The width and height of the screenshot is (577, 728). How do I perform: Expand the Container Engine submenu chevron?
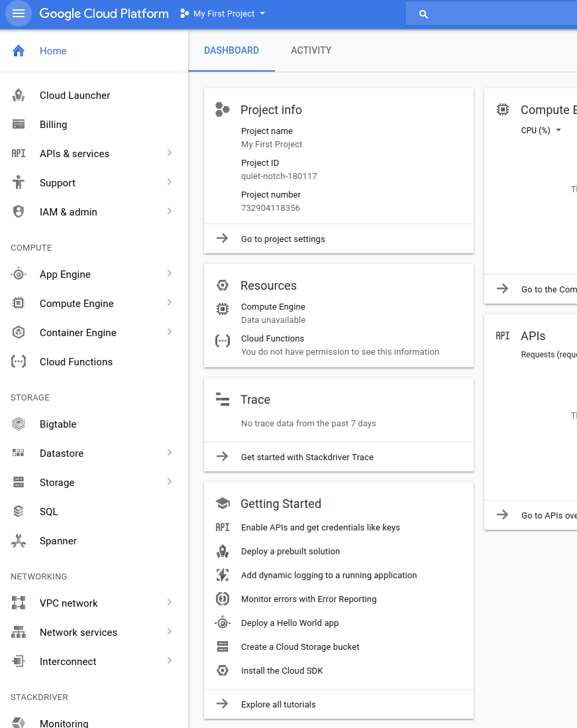(170, 332)
